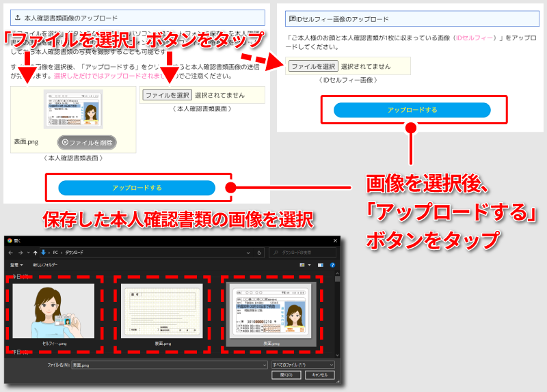This screenshot has width=547, height=392.
Task: Click the Chrome icon in dialog title
Action: 10,240
